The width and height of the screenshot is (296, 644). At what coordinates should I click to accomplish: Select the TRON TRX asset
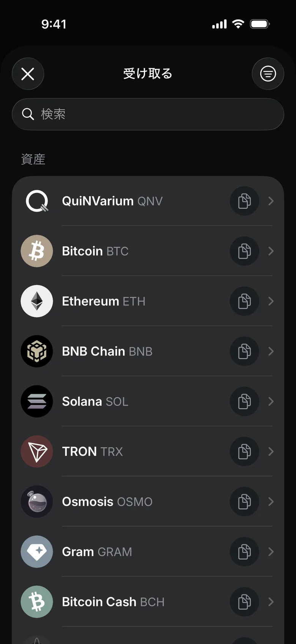148,451
